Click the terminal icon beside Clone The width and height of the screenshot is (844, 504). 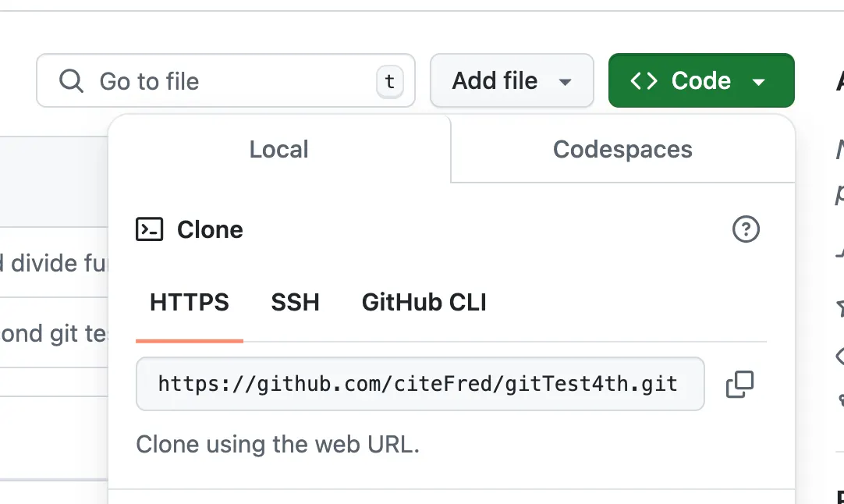pos(149,229)
